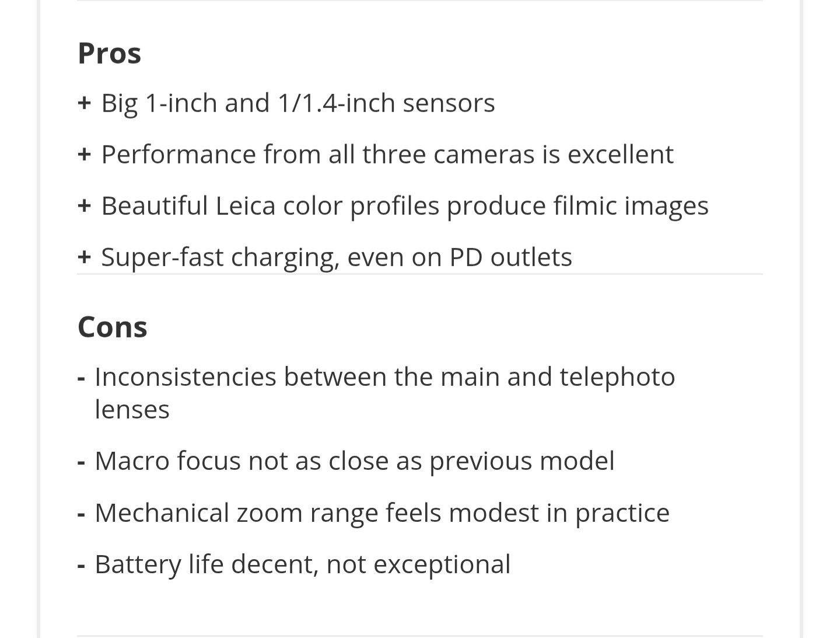Click the plus sign before Super-fast charging
Image resolution: width=840 pixels, height=638 pixels.
[84, 257]
